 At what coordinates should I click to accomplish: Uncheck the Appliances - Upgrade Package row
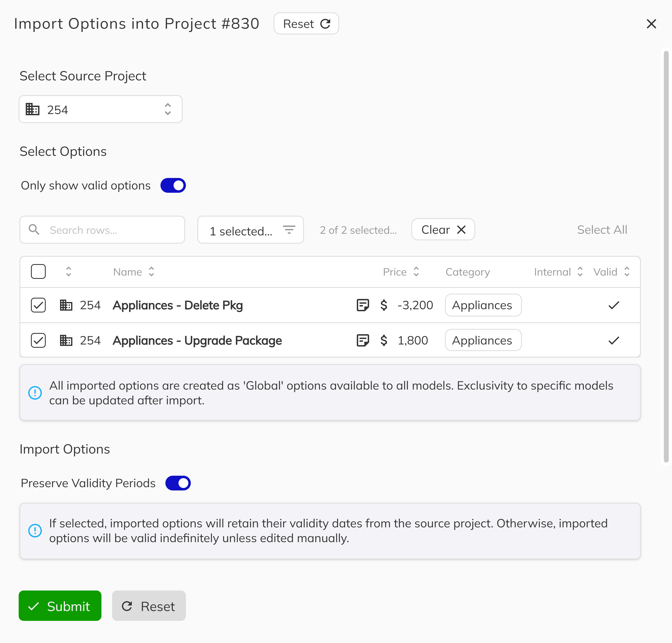coord(38,340)
